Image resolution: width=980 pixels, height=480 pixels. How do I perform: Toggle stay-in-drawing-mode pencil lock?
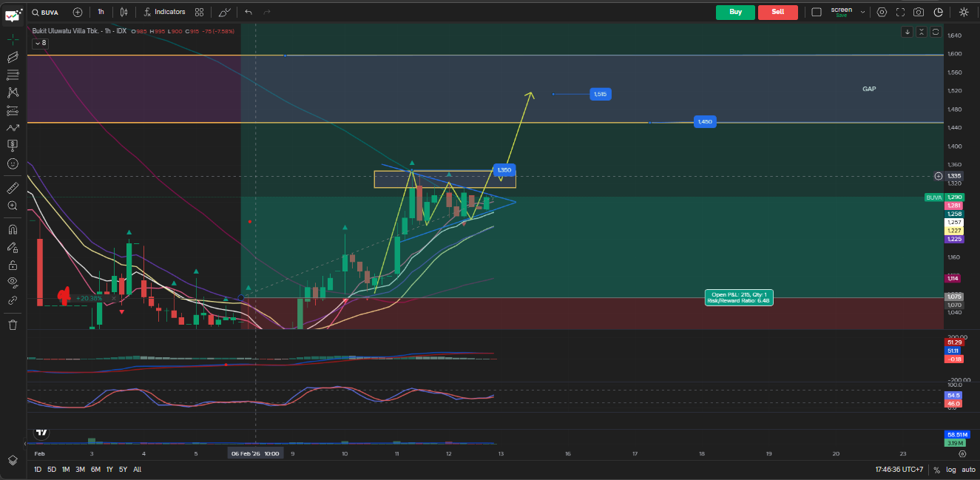13,247
